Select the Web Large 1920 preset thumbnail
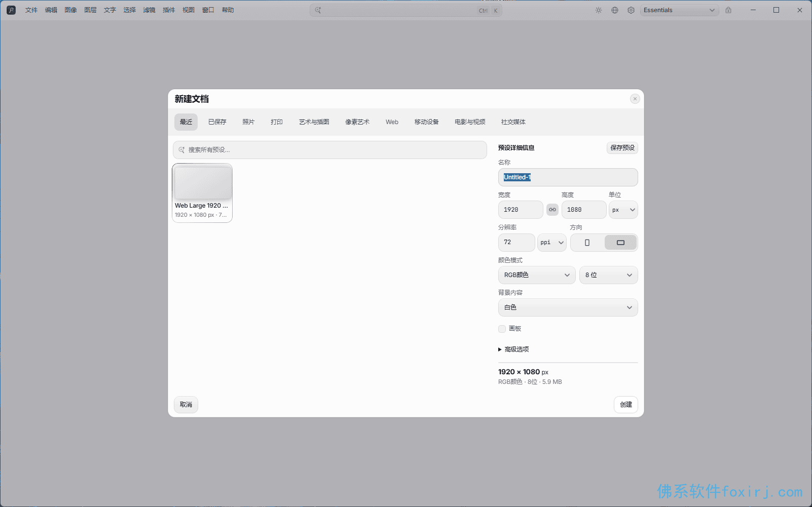The height and width of the screenshot is (507, 812). [x=202, y=193]
